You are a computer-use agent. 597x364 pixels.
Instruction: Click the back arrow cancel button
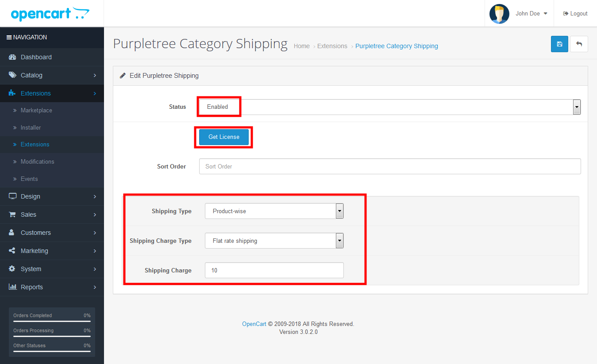click(x=579, y=44)
